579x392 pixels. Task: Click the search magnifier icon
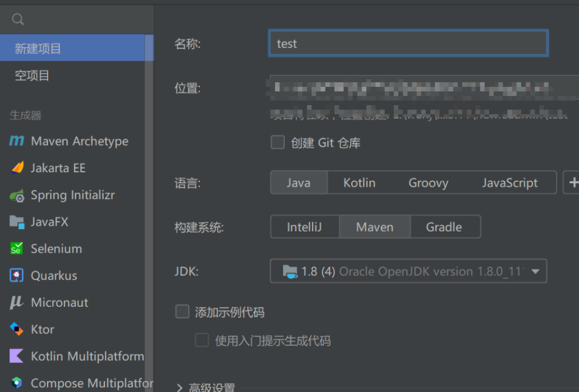18,19
